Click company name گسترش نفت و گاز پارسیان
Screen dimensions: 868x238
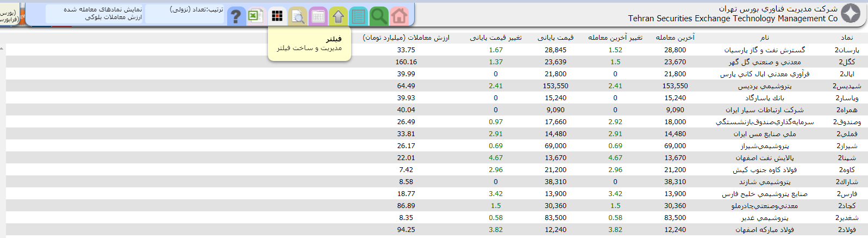765,50
